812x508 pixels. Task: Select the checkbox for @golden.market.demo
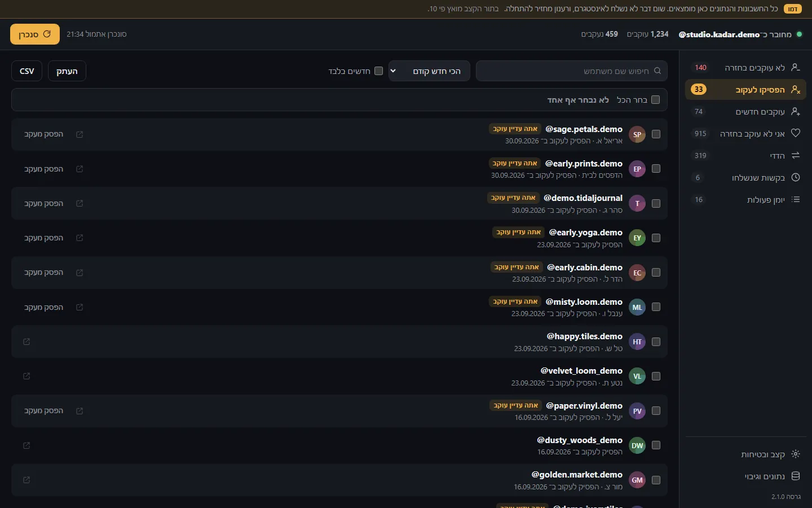tap(656, 480)
